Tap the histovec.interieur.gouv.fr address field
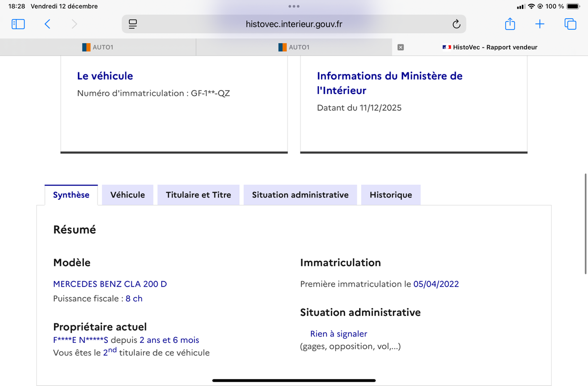Screen dimensions: 588x386 pyautogui.click(x=294, y=24)
